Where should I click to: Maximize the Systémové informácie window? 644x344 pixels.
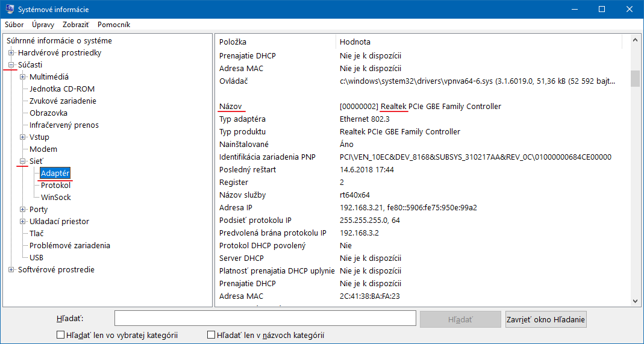(x=602, y=9)
